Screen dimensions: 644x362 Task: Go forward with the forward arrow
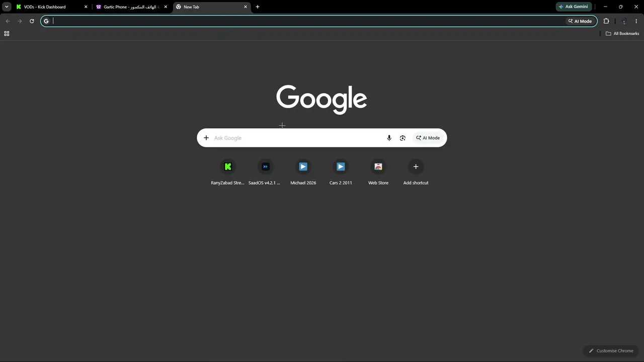pos(20,21)
